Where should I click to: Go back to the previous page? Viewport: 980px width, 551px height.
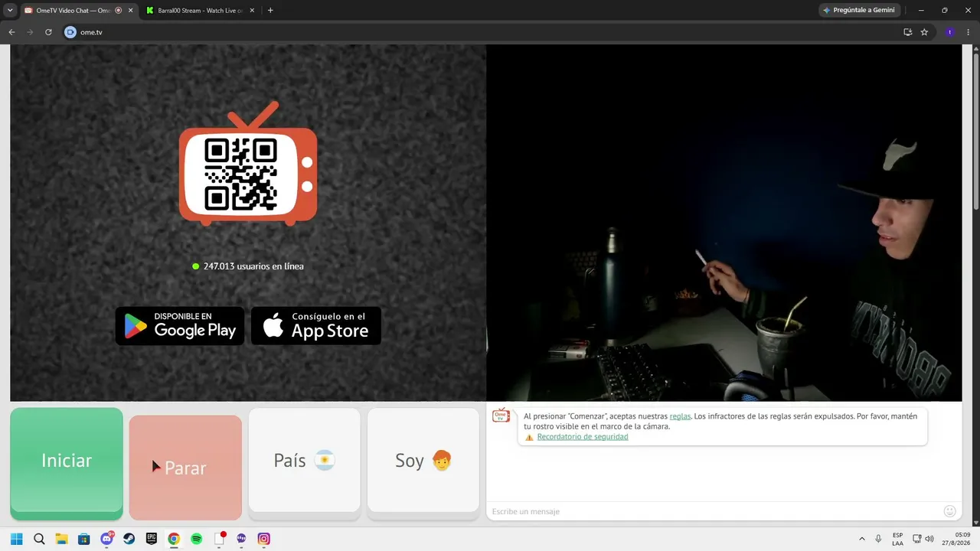click(x=11, y=32)
